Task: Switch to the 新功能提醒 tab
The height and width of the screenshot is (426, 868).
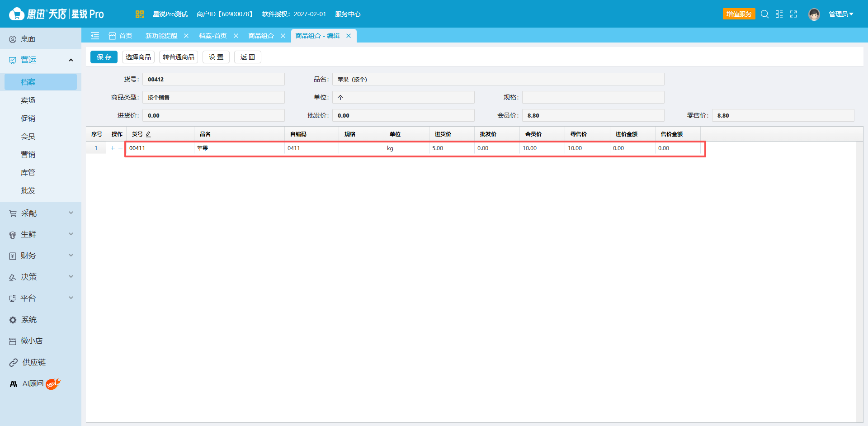Action: [x=161, y=36]
